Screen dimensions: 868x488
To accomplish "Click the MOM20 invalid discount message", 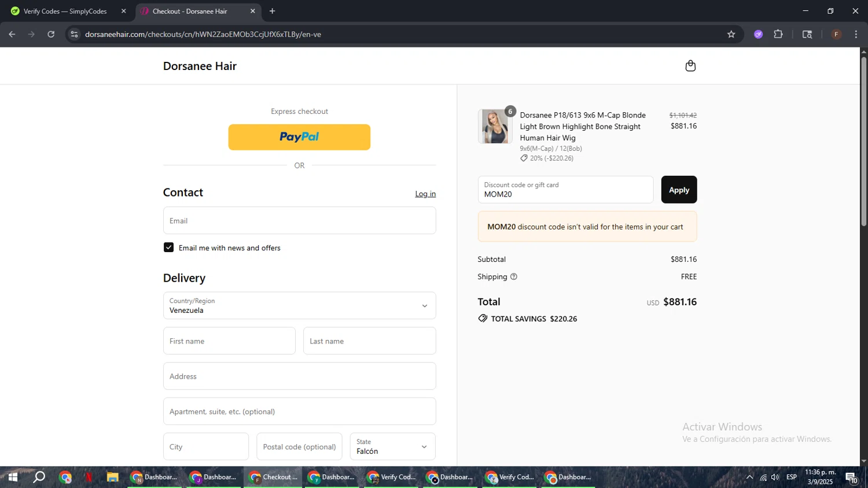I will (587, 227).
